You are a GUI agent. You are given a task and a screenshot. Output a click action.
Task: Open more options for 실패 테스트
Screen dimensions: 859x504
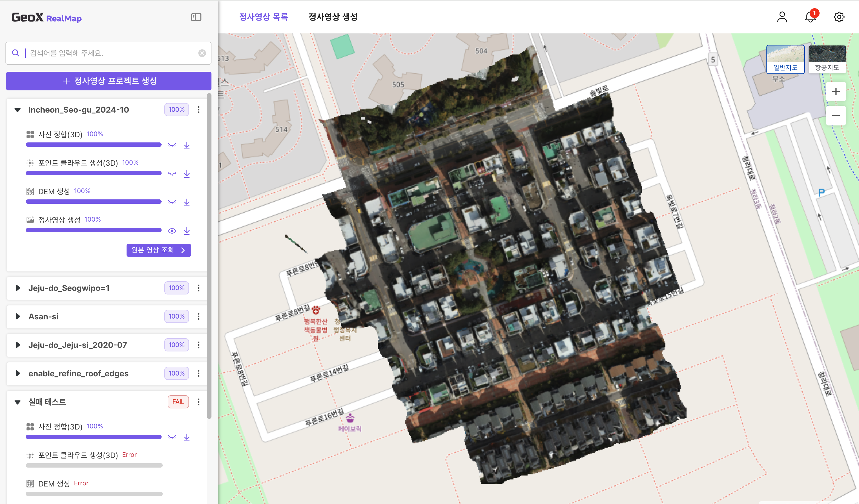198,402
